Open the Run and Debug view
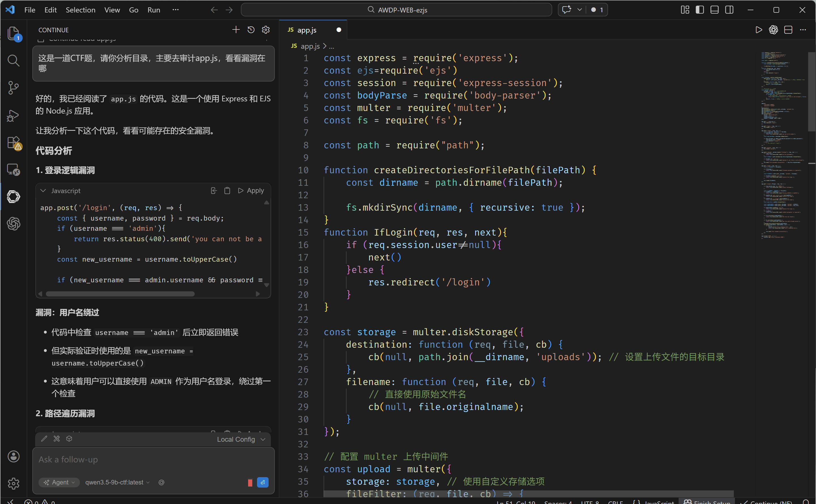This screenshot has width=816, height=504. tap(13, 115)
